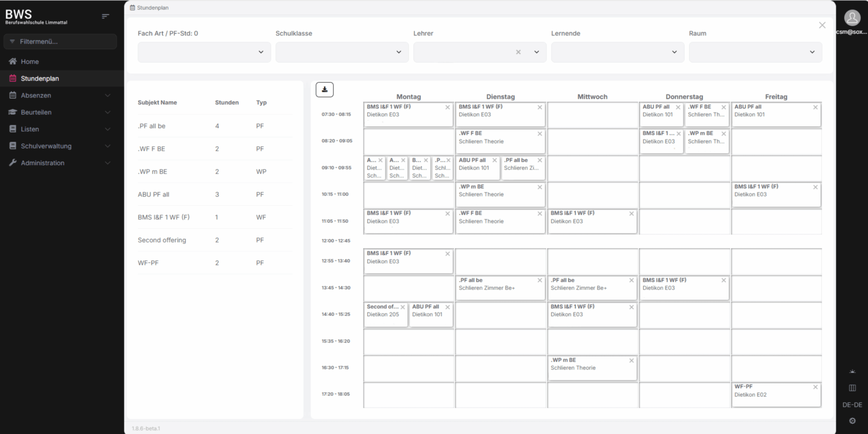868x434 pixels.
Task: Remove Monday 07:30 BMS I&F lesson
Action: 448,107
